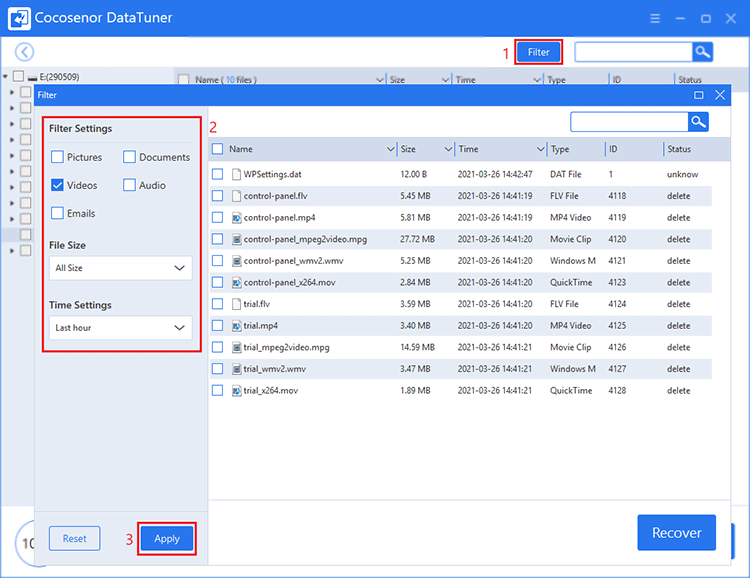Click the control-panel_x264.mov file icon

[236, 282]
